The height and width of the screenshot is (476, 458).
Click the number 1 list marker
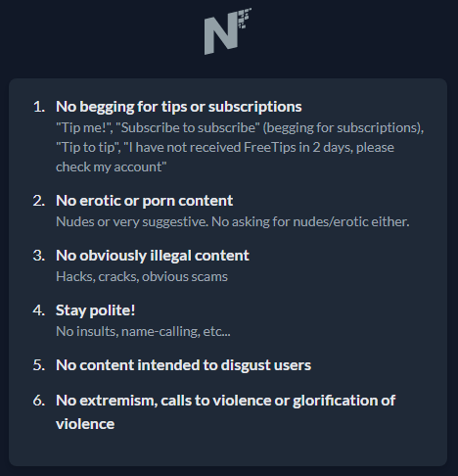tap(39, 107)
